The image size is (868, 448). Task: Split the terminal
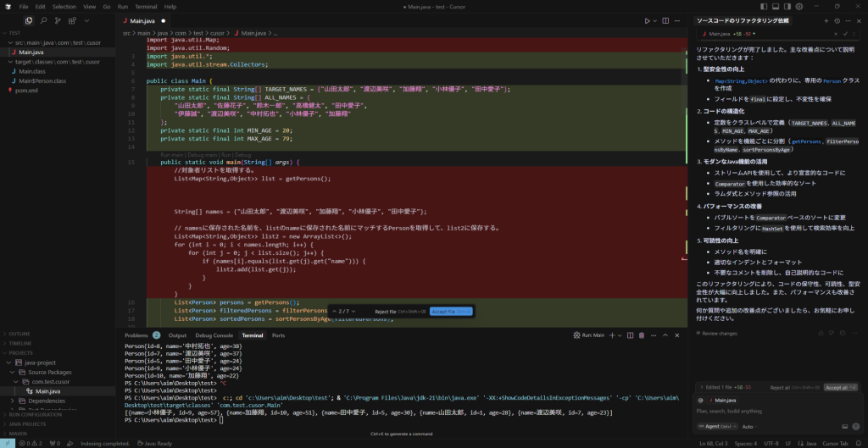coord(631,335)
